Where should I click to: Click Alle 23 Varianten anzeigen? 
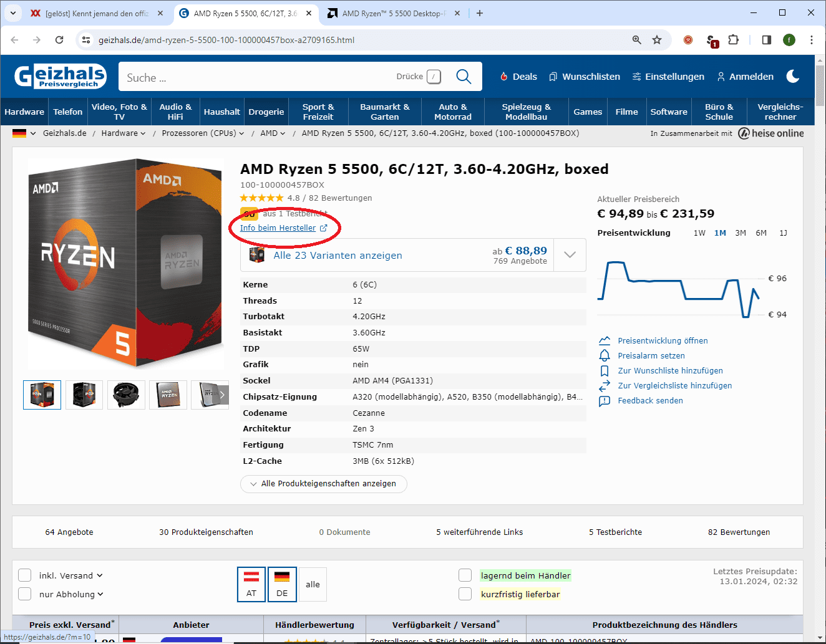(x=338, y=256)
